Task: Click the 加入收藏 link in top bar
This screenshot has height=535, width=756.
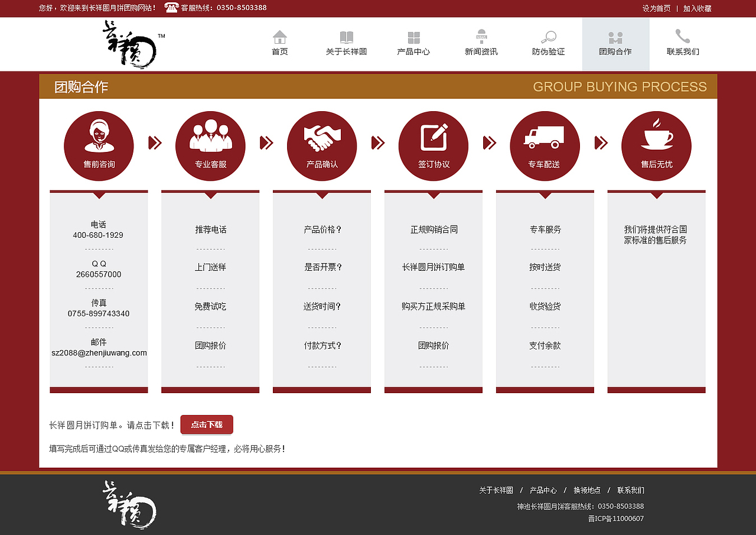Action: (698, 8)
